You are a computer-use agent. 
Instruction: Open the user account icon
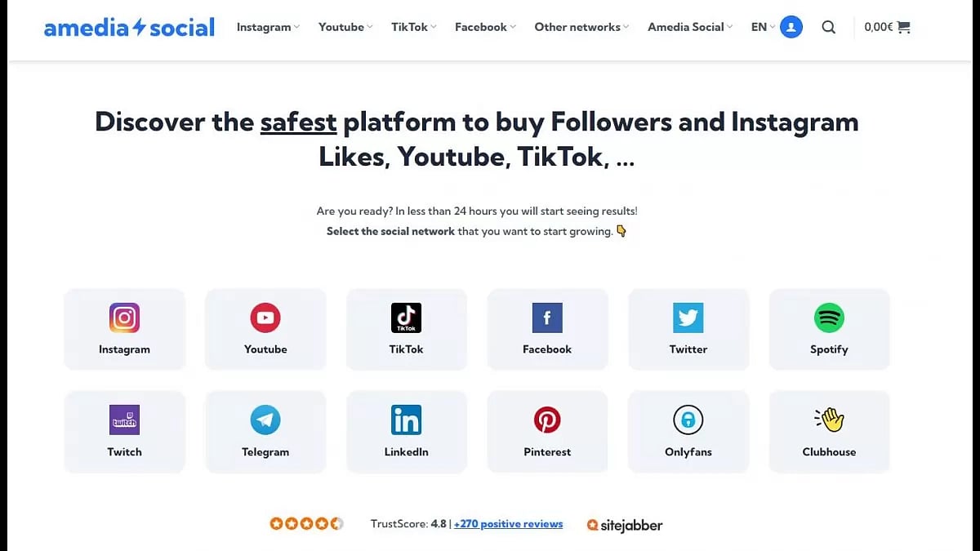tap(791, 27)
